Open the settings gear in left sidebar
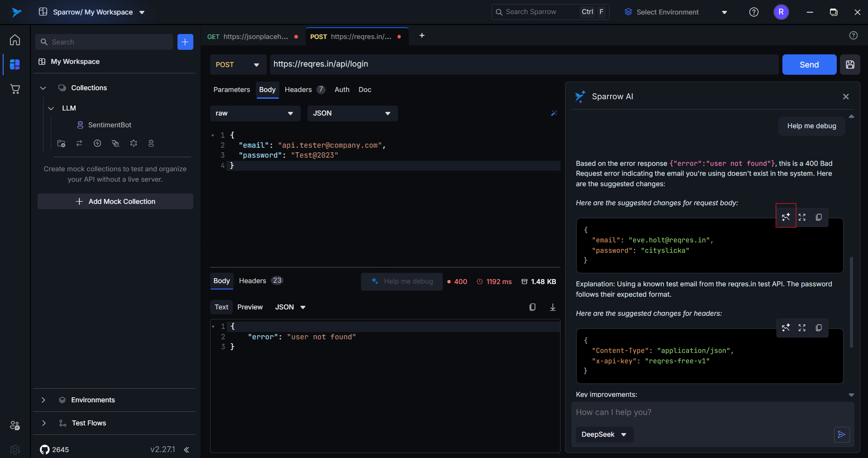This screenshot has width=868, height=458. tap(15, 449)
